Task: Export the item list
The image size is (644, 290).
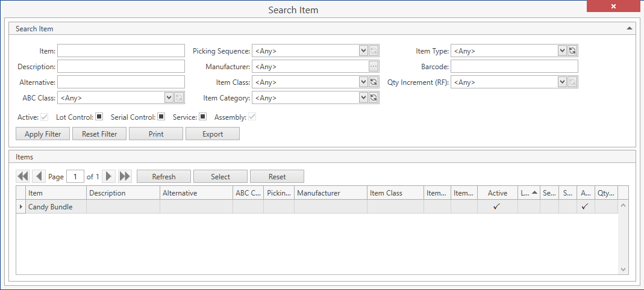Action: tap(213, 134)
